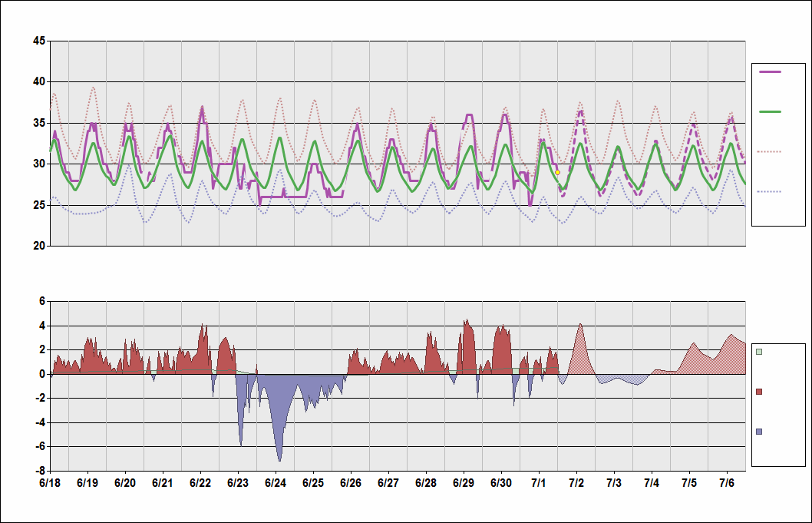Image resolution: width=812 pixels, height=523 pixels.
Task: Click the -8 label on anomaly axis
Action: (x=41, y=472)
